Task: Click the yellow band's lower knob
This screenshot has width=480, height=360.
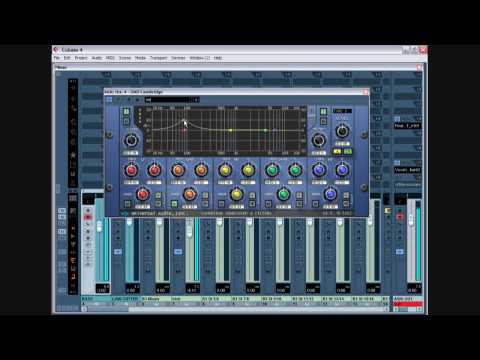Action: pos(237,195)
